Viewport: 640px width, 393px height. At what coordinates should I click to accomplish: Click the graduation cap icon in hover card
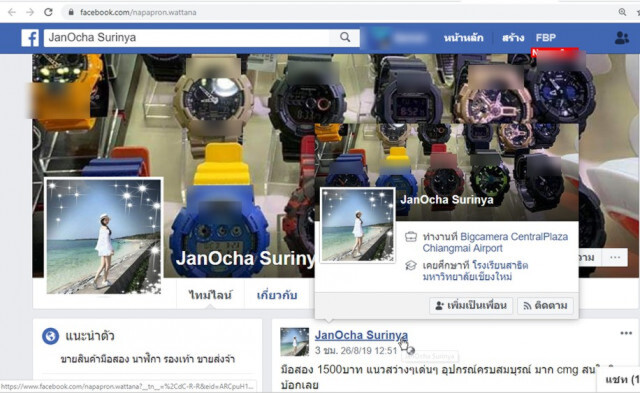(411, 266)
